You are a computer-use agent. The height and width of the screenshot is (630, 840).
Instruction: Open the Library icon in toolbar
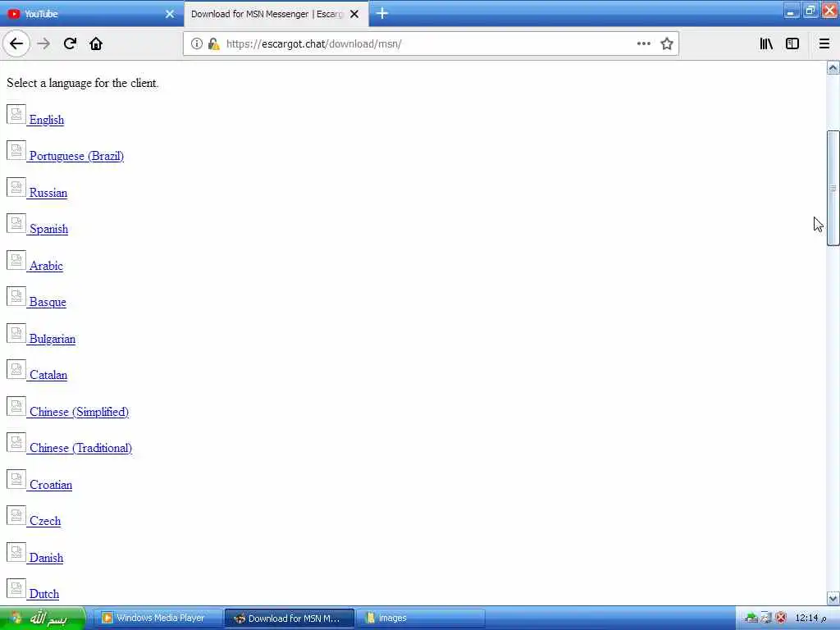coord(766,44)
